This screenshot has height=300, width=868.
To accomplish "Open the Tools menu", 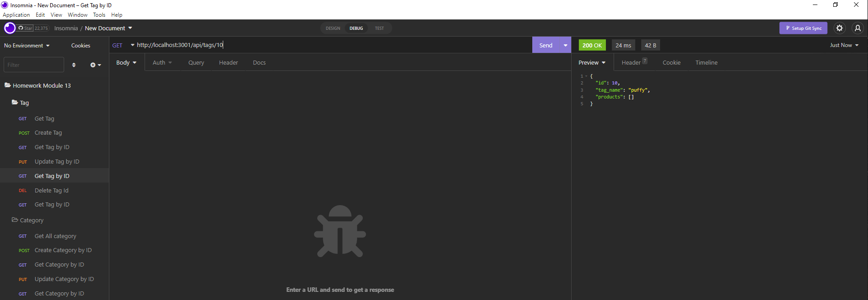I will 99,15.
